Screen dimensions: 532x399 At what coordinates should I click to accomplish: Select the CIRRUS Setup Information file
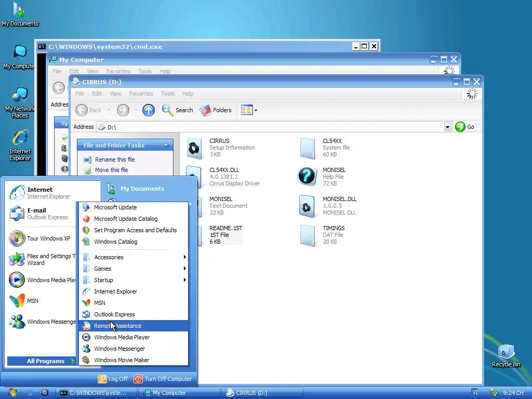220,148
